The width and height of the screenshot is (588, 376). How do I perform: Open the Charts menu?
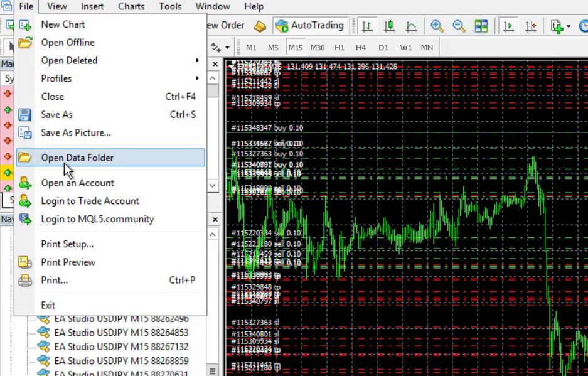pyautogui.click(x=131, y=6)
